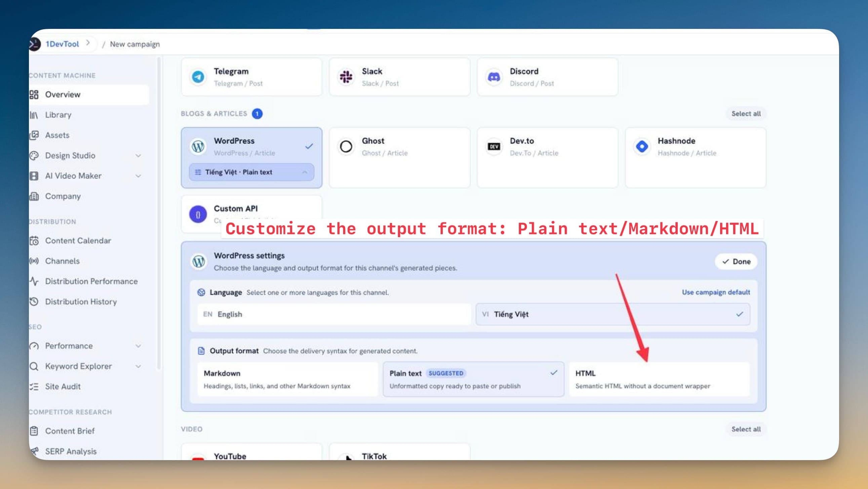Click the Telegram channel icon
Viewport: 868px width, 489px height.
pyautogui.click(x=198, y=77)
